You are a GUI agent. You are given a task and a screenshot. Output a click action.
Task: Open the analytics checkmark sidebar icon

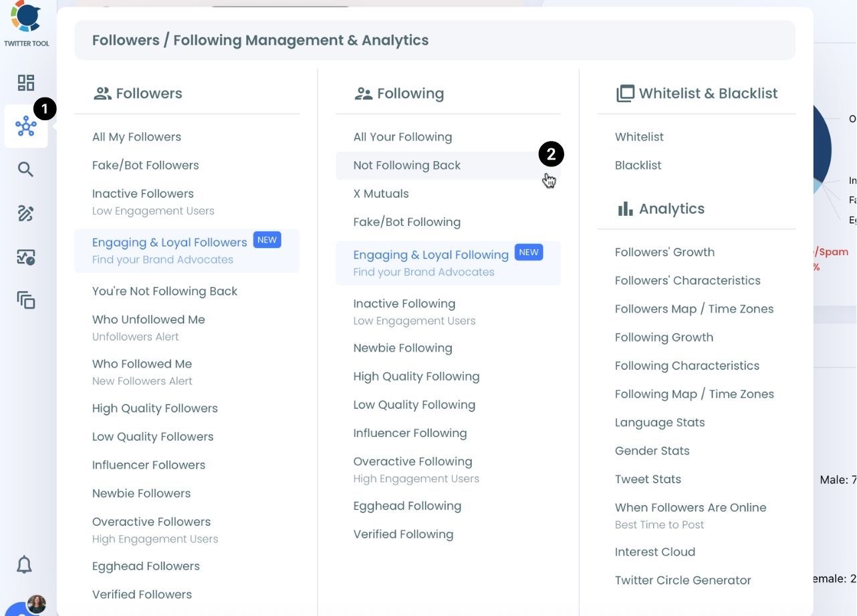point(26,257)
